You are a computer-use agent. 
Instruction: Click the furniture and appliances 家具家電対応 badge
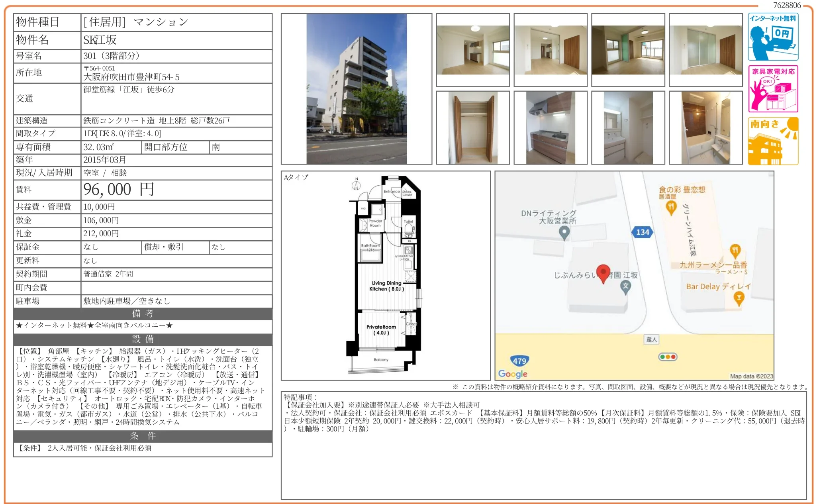(773, 88)
